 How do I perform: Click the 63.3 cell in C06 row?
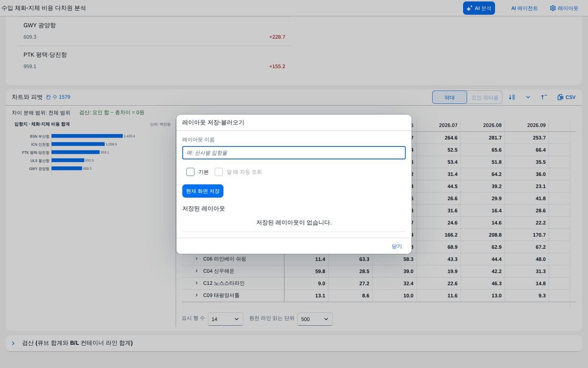(x=364, y=259)
